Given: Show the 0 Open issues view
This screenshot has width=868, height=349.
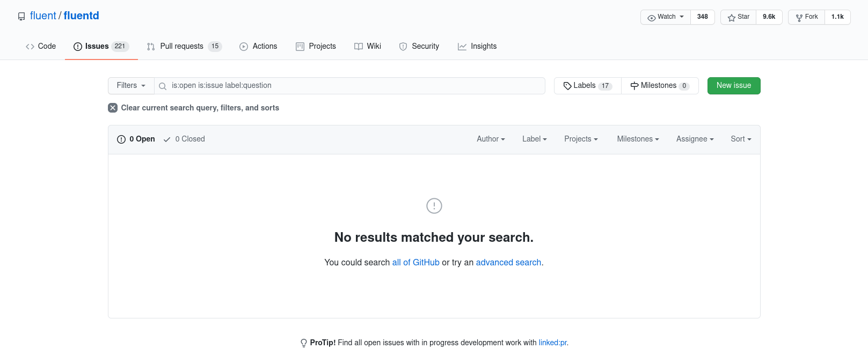Looking at the screenshot, I should pos(135,139).
